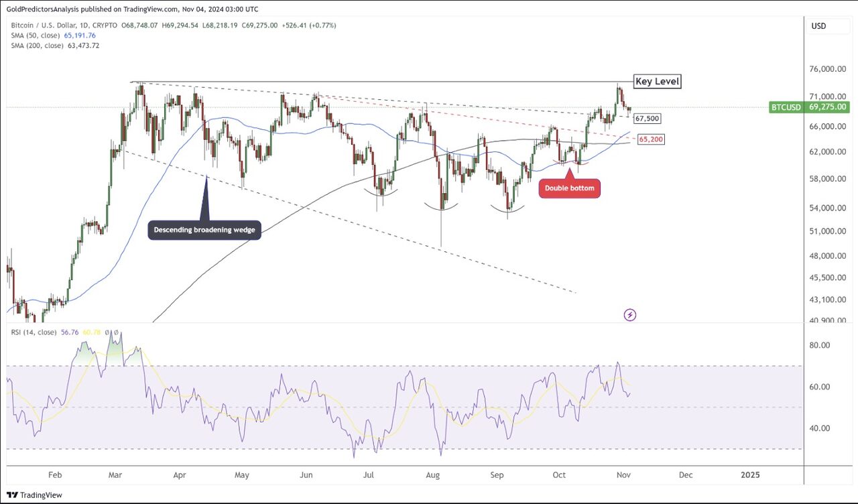Click the red 65,200 price label
Screen dimensions: 858x504
click(x=651, y=139)
